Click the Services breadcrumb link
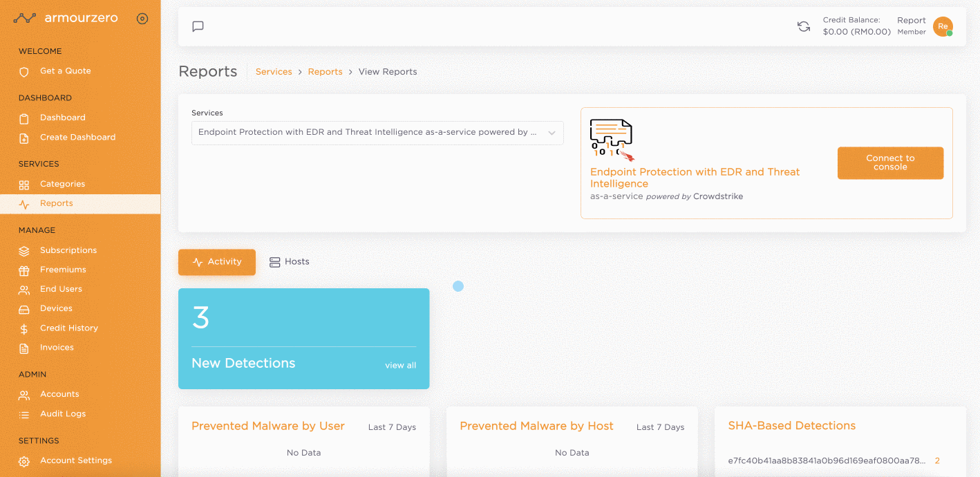 tap(274, 72)
